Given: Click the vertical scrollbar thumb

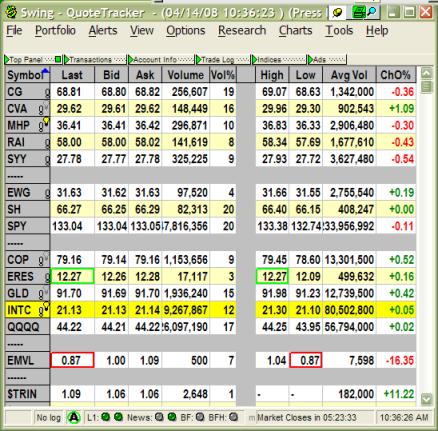Looking at the screenshot, I should point(426,86).
